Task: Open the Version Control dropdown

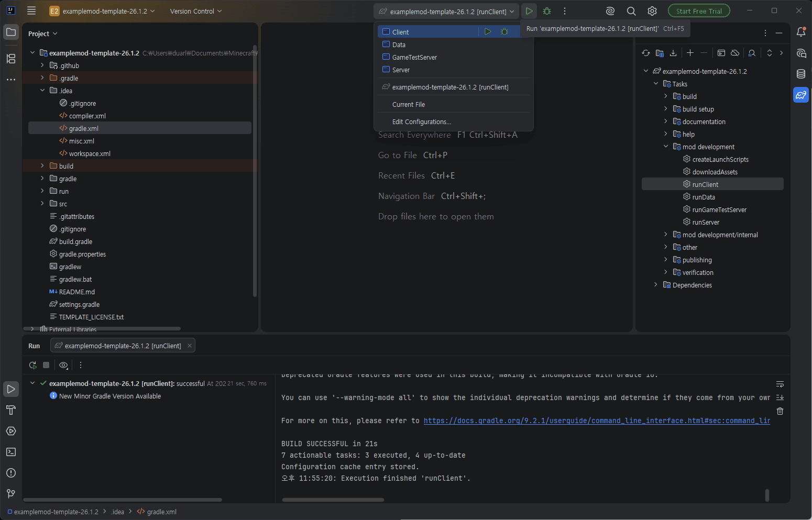Action: coord(196,11)
